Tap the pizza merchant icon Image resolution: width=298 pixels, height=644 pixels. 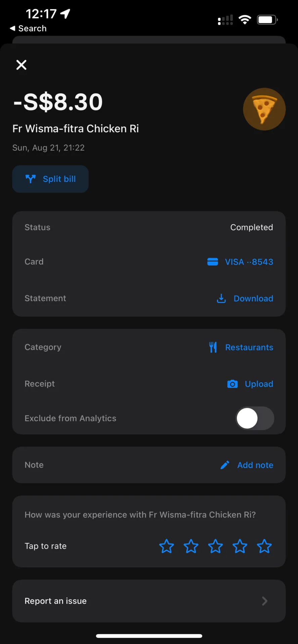pos(264,109)
